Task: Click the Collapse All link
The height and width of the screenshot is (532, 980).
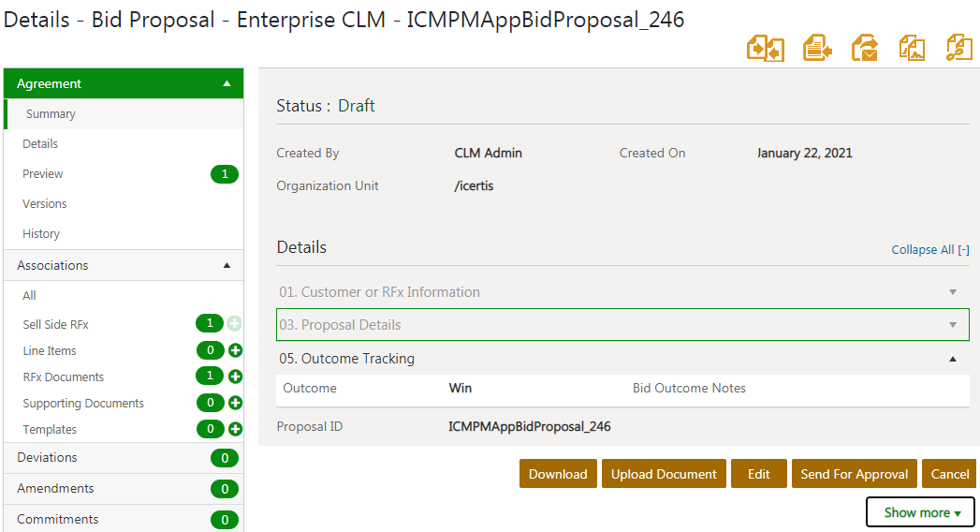Action: 929,250
